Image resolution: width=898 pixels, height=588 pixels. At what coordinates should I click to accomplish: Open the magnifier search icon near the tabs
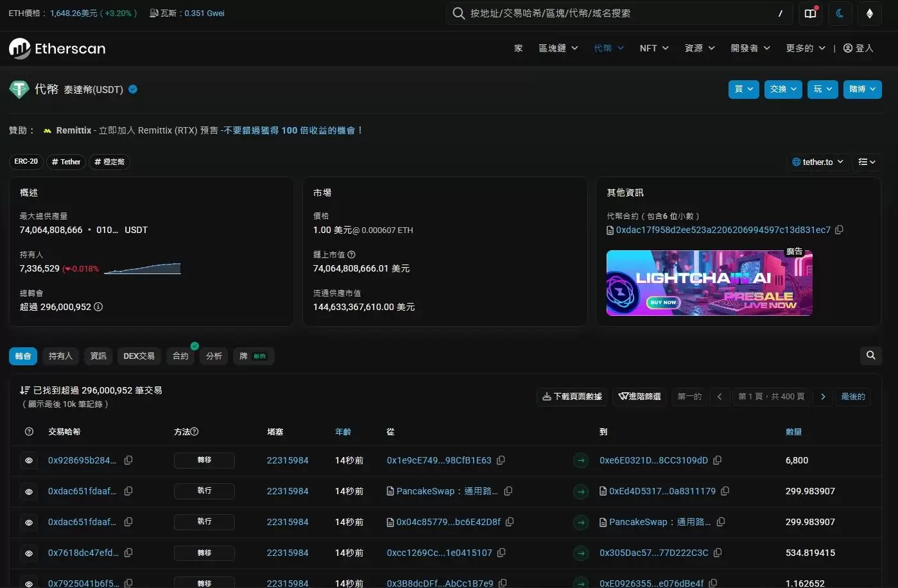(x=870, y=355)
